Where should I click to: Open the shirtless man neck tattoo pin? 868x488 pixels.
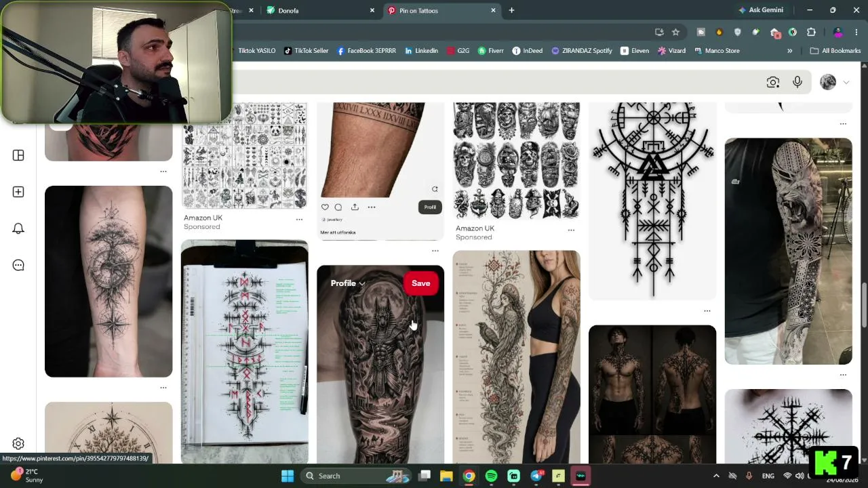pos(652,394)
